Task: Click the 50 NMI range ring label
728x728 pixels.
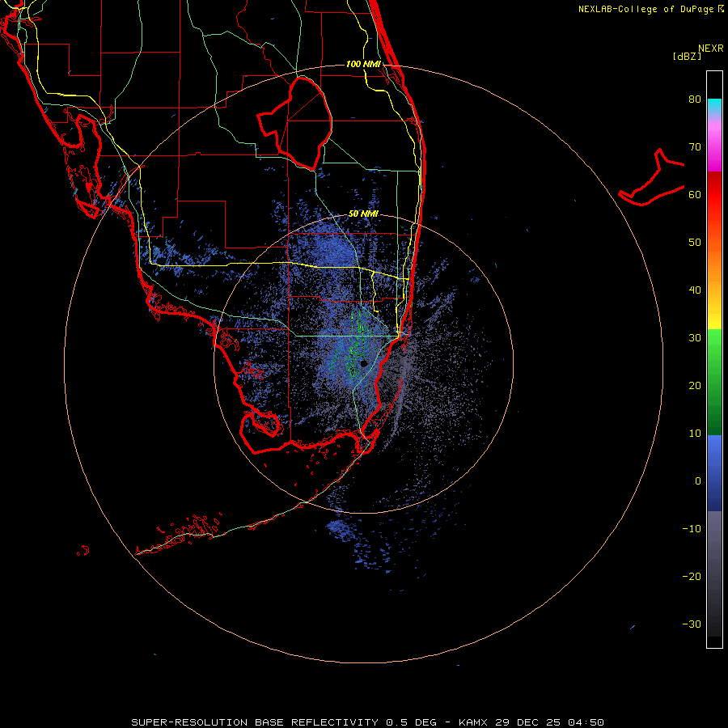Action: 363,214
